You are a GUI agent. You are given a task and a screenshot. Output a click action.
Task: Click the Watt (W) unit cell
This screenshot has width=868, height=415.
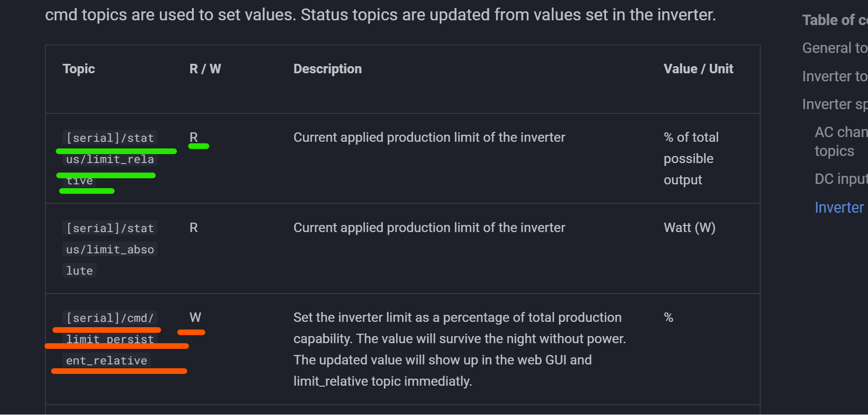(x=689, y=228)
